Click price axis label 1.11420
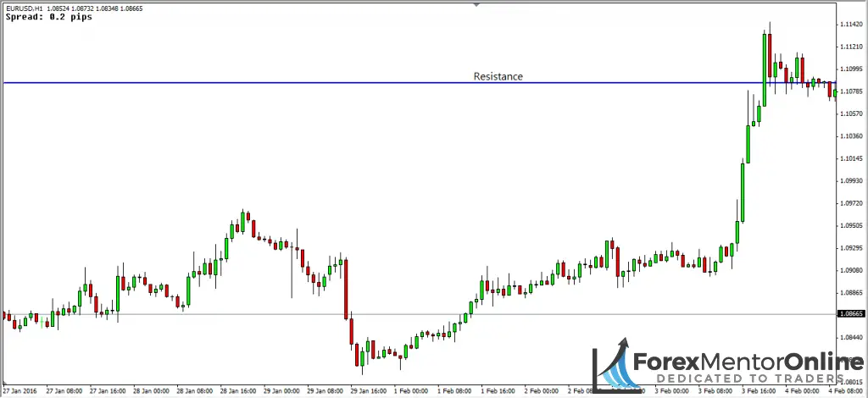The height and width of the screenshot is (398, 868). tap(851, 25)
